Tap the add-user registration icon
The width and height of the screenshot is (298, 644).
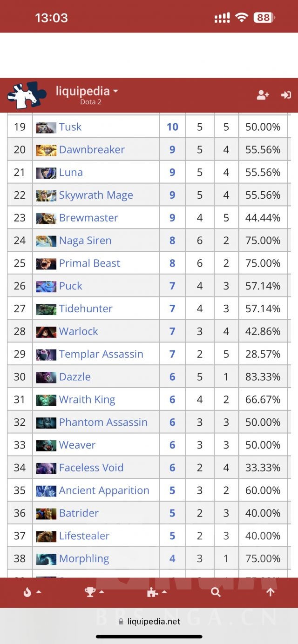[x=263, y=94]
